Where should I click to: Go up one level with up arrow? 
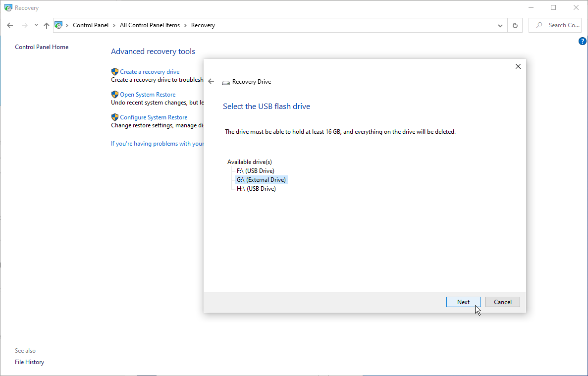coord(47,25)
